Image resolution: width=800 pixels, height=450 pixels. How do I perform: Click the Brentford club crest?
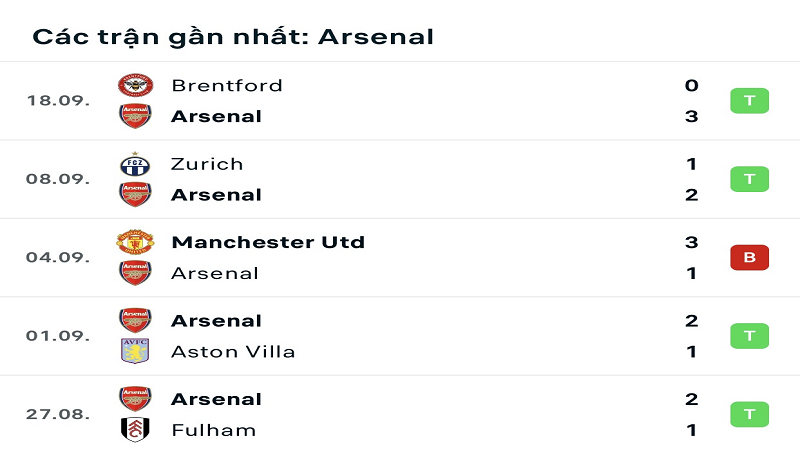[135, 85]
